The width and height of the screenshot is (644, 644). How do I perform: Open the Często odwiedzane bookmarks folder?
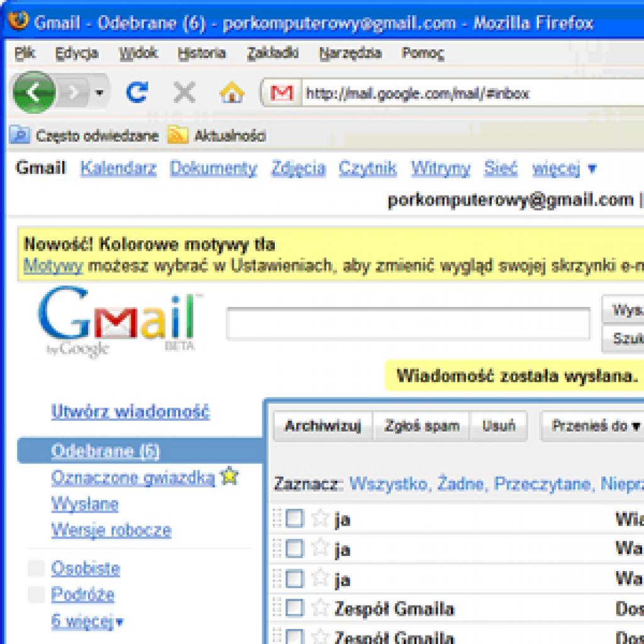tap(84, 136)
